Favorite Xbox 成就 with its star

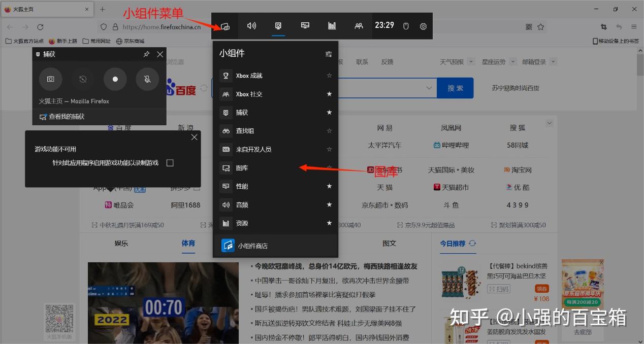coord(329,76)
